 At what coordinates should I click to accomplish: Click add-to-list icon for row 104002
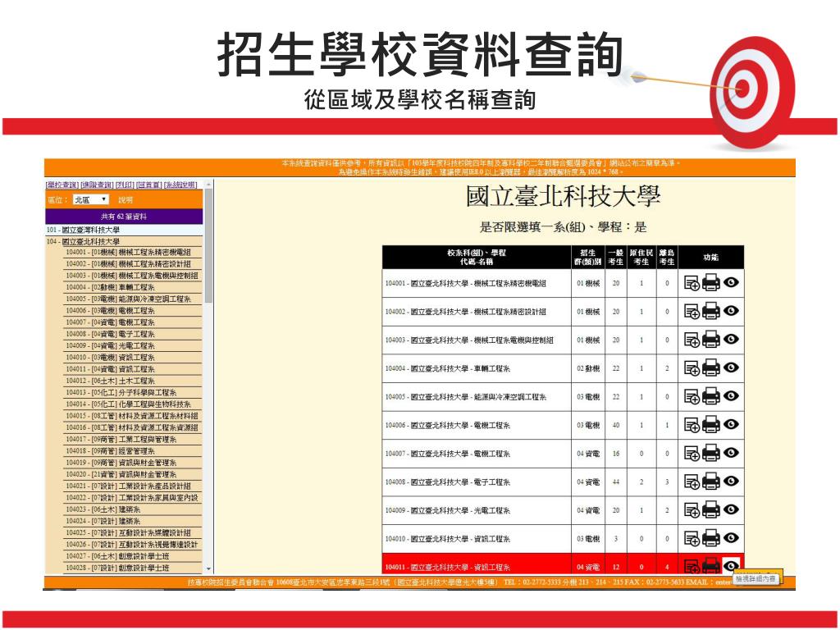pyautogui.click(x=692, y=311)
